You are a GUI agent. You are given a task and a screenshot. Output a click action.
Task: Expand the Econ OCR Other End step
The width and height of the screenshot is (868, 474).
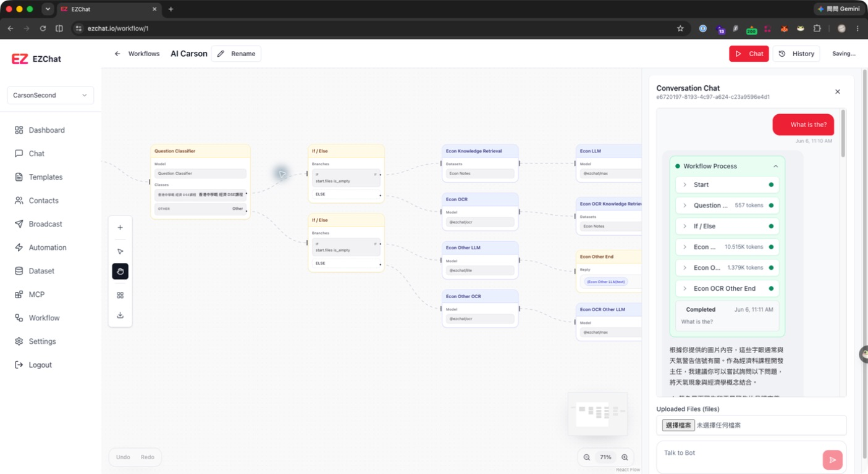(x=727, y=288)
